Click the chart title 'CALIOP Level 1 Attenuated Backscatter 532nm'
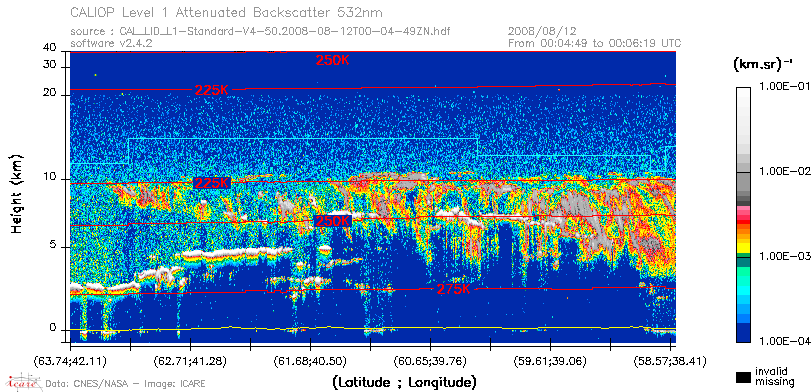The height and width of the screenshot is (392, 811). coord(227,12)
